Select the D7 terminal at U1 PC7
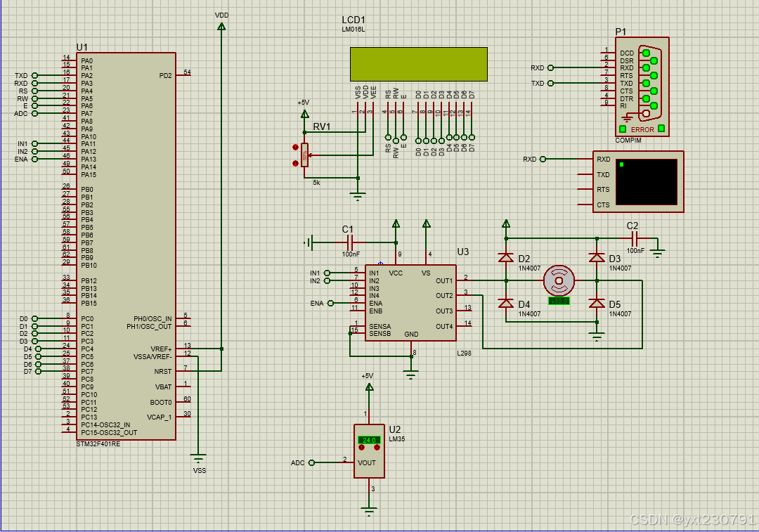Viewport: 759px width, 532px height. tap(38, 372)
